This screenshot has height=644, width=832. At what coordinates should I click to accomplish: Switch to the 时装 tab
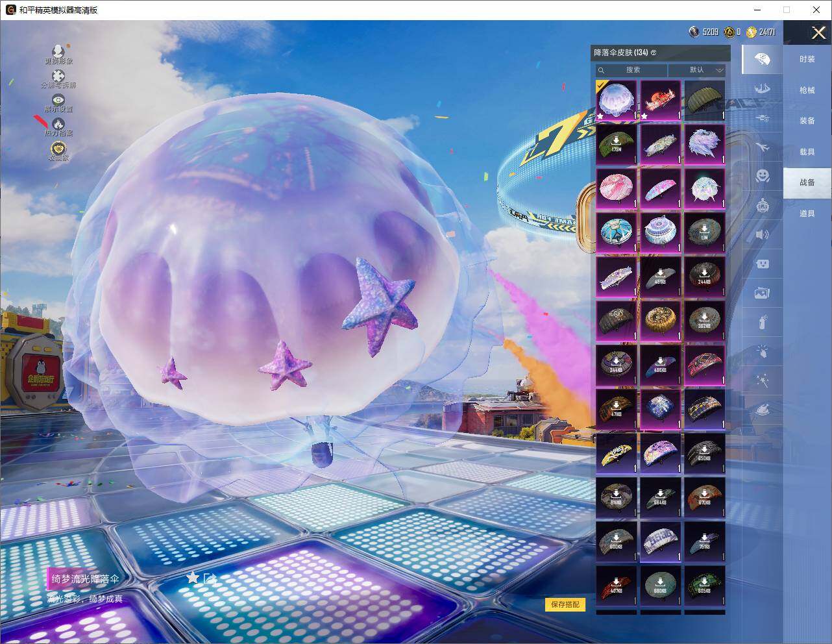tap(807, 59)
